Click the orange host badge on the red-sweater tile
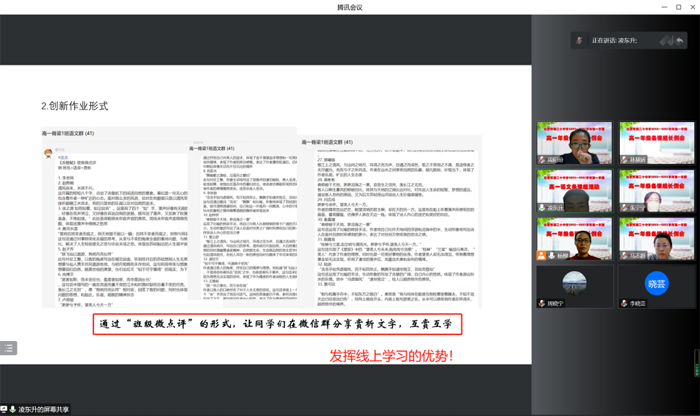The height and width of the screenshot is (416, 700). pos(541,256)
